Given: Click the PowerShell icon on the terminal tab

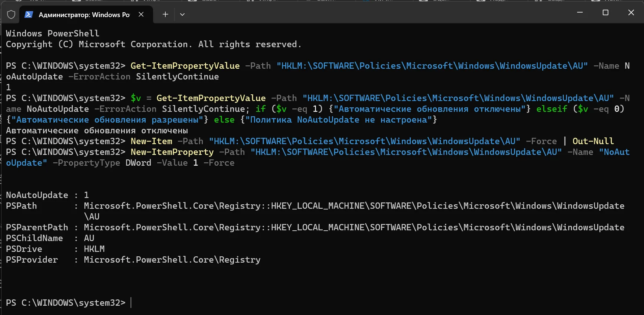Looking at the screenshot, I should tap(29, 14).
